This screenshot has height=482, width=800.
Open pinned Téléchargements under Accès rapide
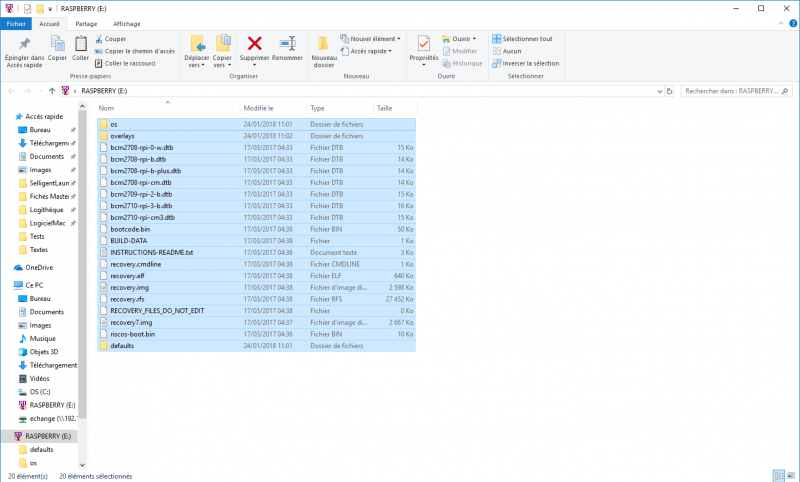pos(47,143)
